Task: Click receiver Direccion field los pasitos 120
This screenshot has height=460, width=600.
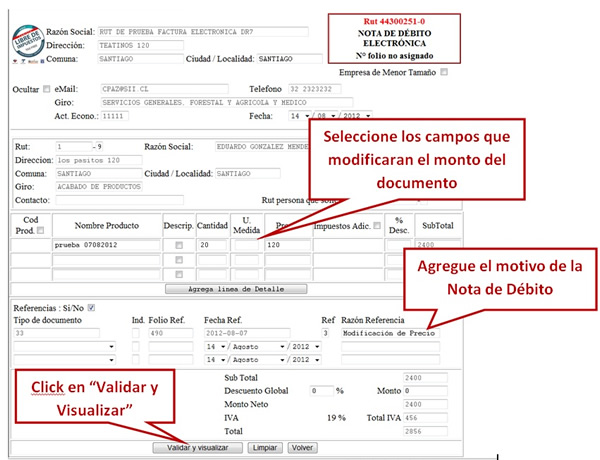Action: click(x=99, y=160)
